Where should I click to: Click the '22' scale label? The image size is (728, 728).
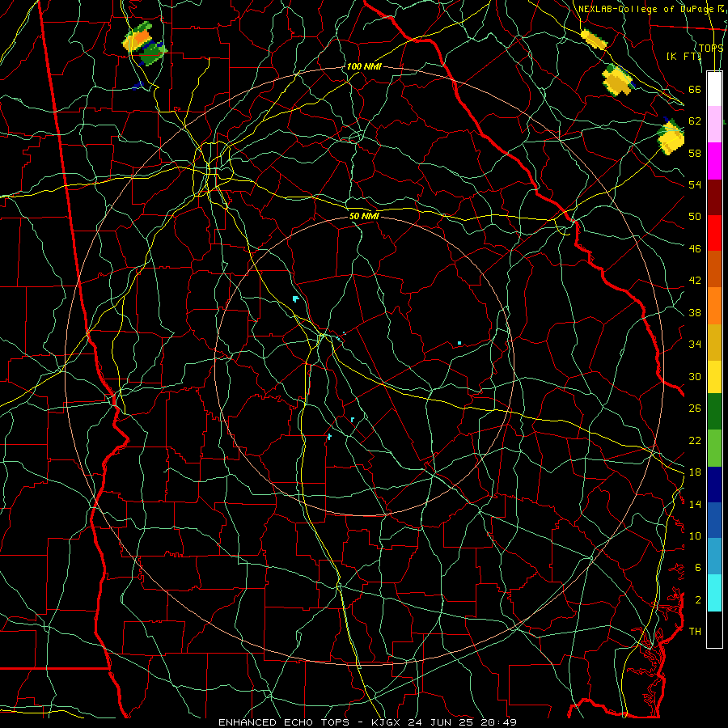695,440
